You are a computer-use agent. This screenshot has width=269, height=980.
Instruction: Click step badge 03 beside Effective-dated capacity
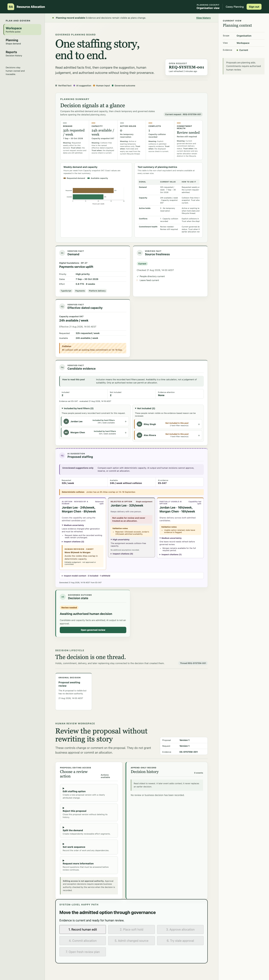pos(62,306)
